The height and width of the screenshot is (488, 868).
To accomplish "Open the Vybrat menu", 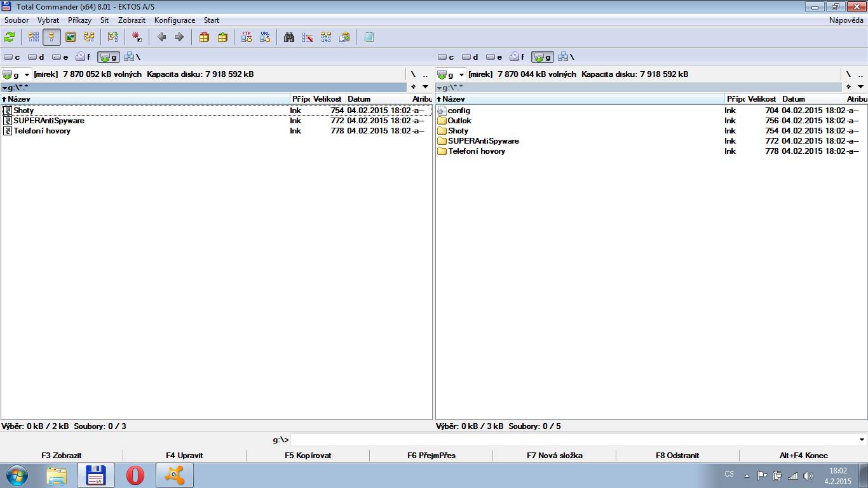I will (48, 20).
